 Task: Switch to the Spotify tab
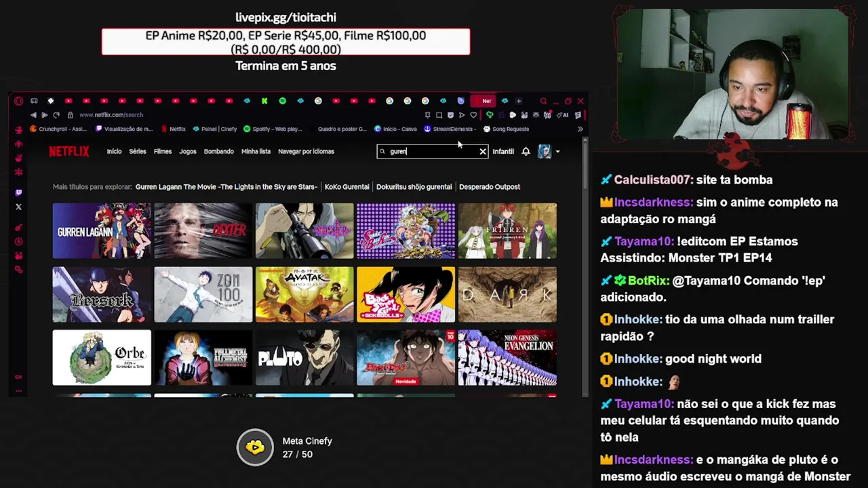[283, 101]
